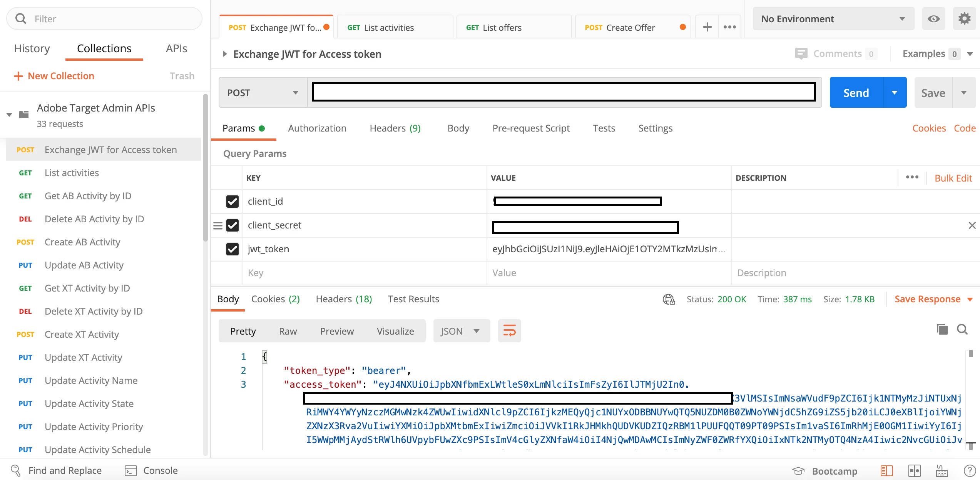
Task: Open the search icon in response body
Action: tap(962, 329)
